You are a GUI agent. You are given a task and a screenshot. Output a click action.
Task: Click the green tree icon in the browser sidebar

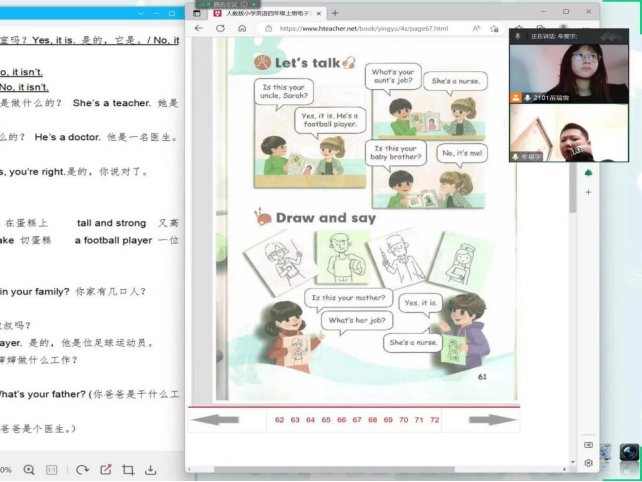pos(589,173)
